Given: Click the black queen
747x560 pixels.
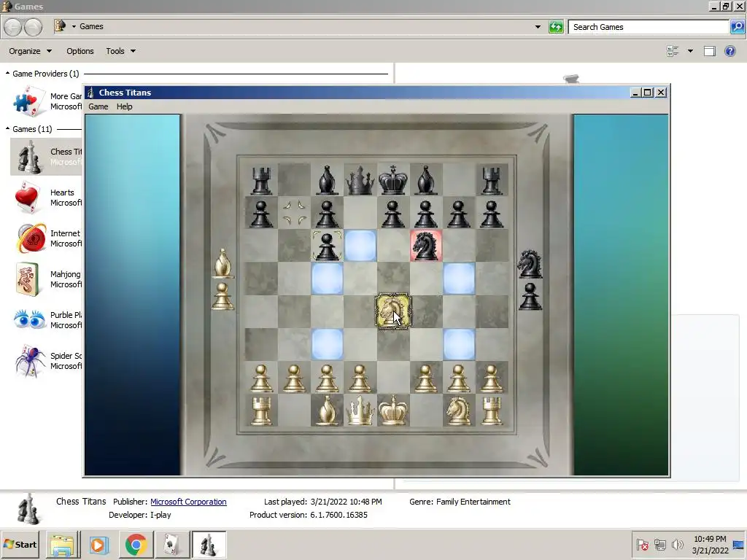Looking at the screenshot, I should (x=360, y=180).
